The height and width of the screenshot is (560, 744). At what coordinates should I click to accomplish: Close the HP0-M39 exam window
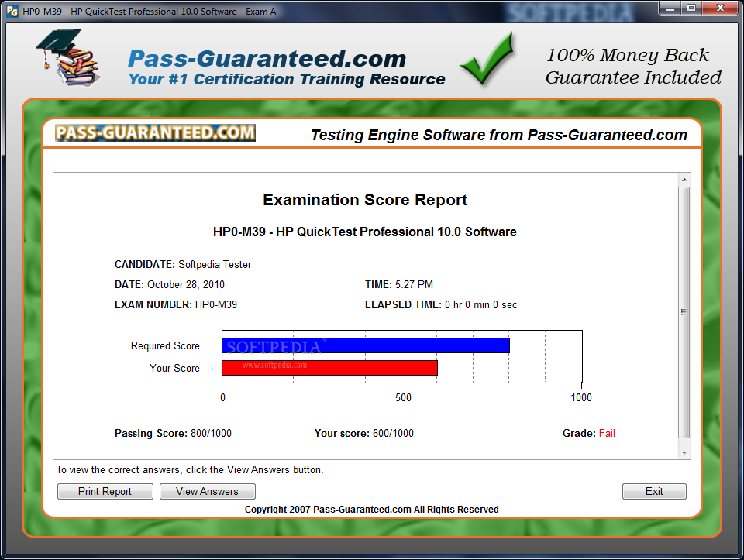pyautogui.click(x=720, y=8)
